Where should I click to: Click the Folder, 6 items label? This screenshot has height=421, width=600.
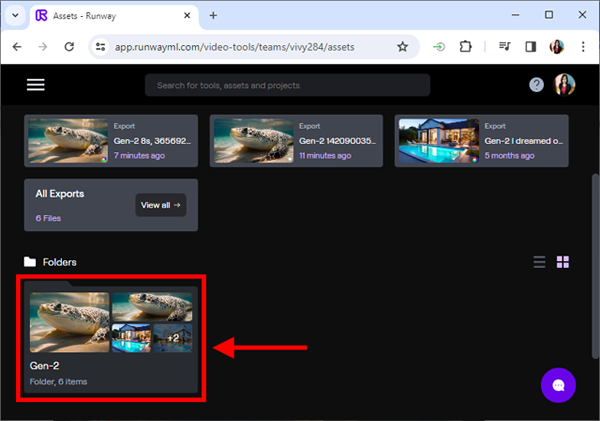(59, 382)
